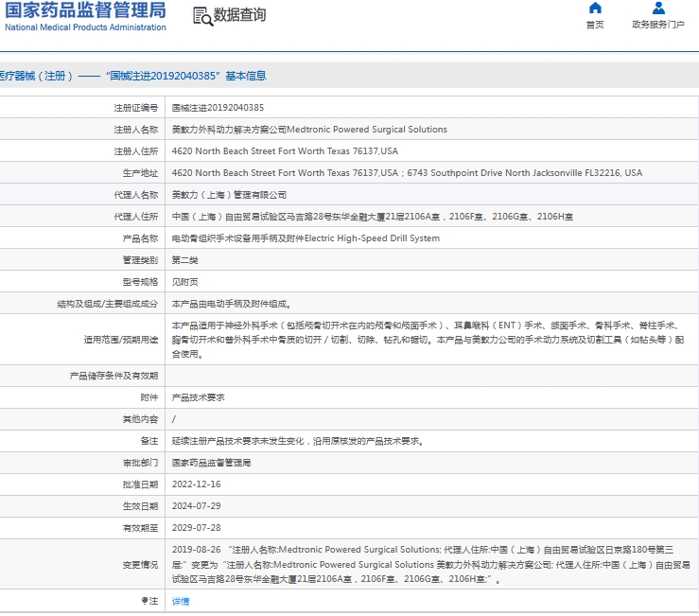Click the 注册证编号 label cell
The height and width of the screenshot is (616, 699).
point(136,108)
